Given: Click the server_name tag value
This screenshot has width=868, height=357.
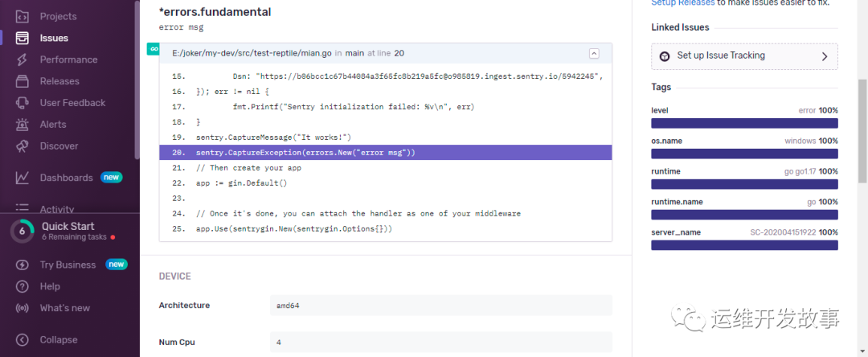Looking at the screenshot, I should click(783, 232).
